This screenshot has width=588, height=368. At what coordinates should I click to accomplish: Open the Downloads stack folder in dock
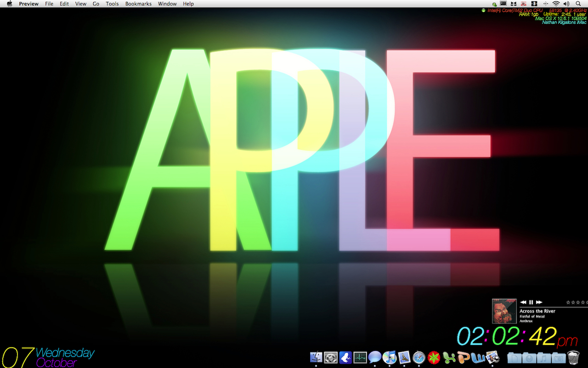pyautogui.click(x=529, y=357)
